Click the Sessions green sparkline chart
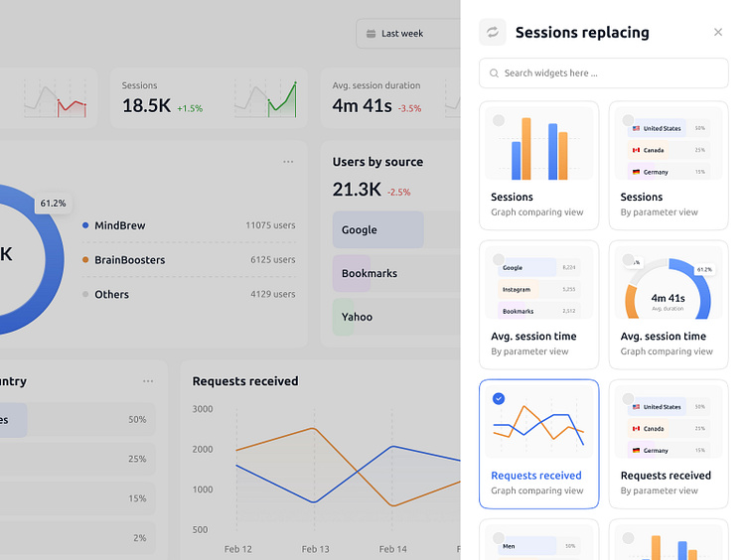The height and width of the screenshot is (560, 747). [266, 98]
